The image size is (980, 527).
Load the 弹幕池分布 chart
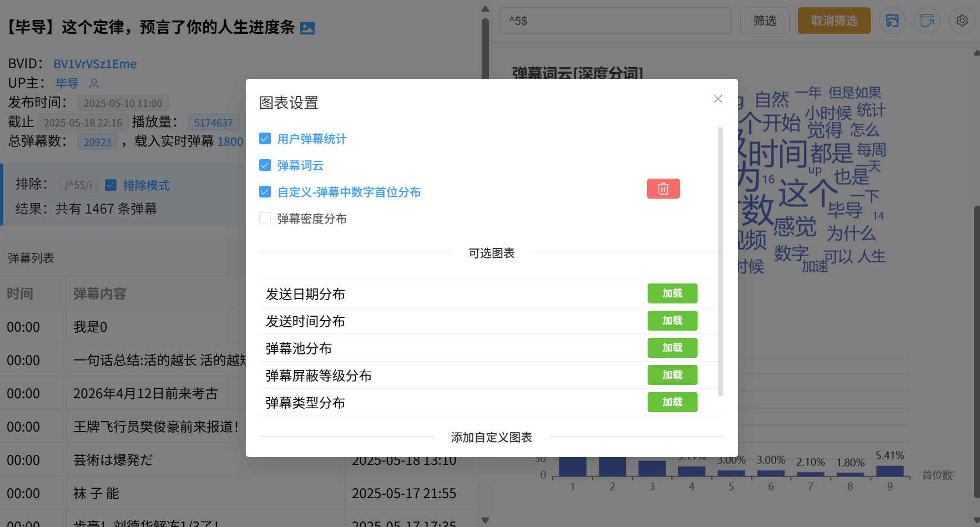[672, 348]
